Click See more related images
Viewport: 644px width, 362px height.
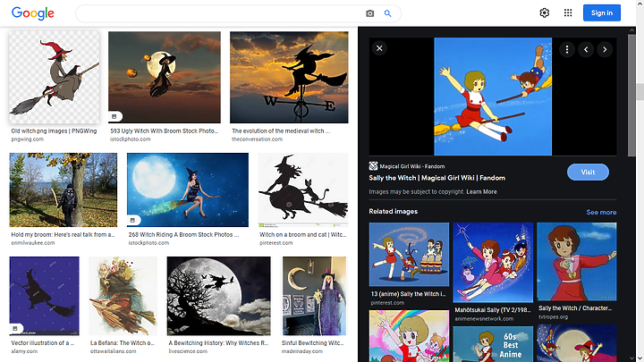[601, 212]
